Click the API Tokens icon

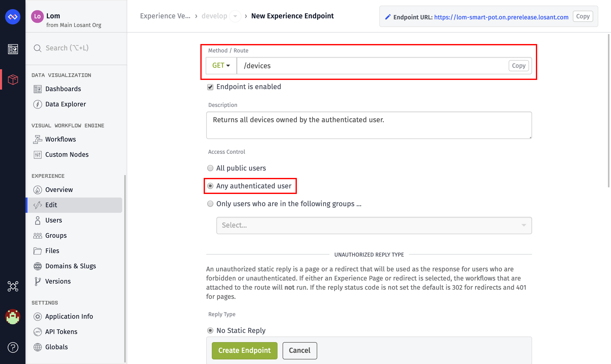tap(38, 332)
